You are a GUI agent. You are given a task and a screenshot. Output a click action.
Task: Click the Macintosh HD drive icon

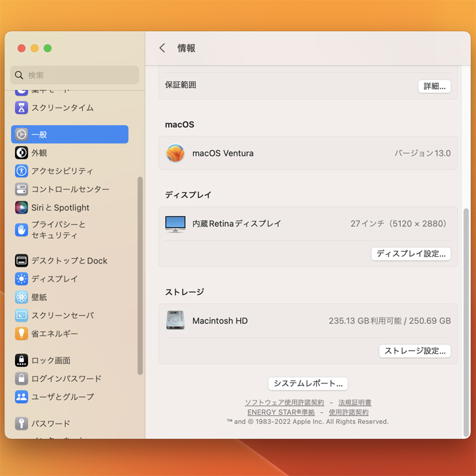click(x=175, y=320)
